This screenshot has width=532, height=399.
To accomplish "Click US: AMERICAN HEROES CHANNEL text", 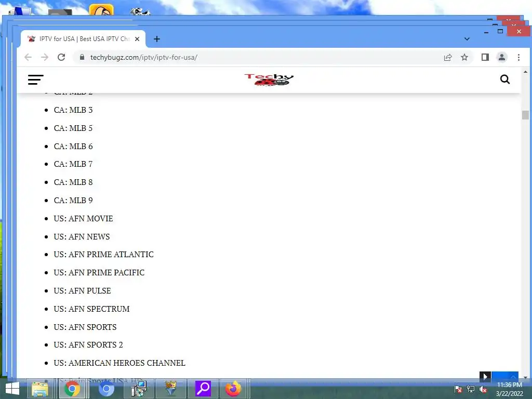I will 119,363.
